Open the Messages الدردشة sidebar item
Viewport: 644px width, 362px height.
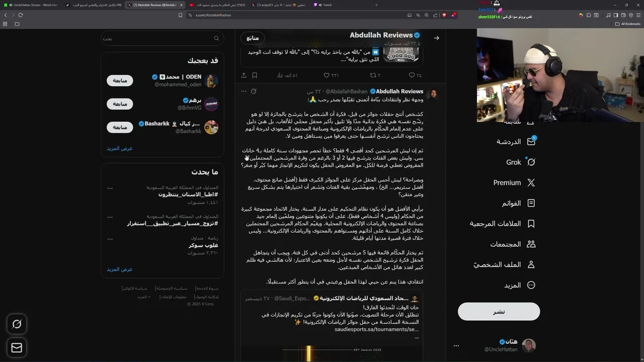click(516, 142)
